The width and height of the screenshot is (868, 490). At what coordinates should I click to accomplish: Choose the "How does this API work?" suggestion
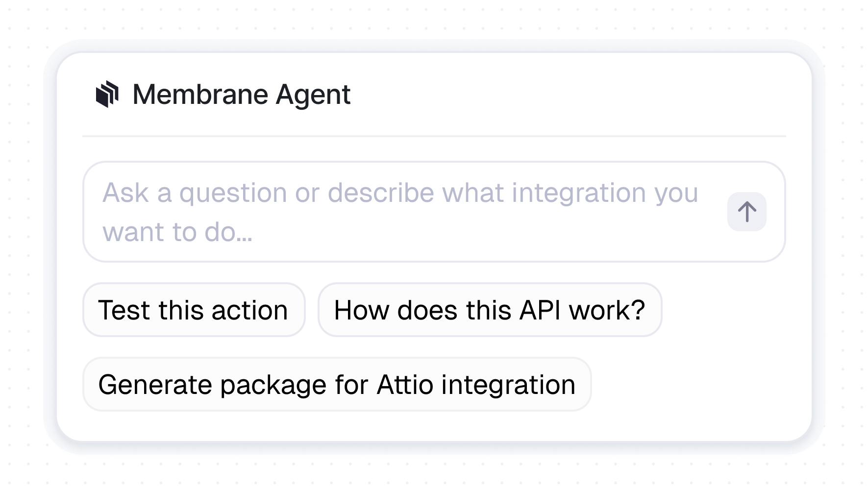click(490, 310)
